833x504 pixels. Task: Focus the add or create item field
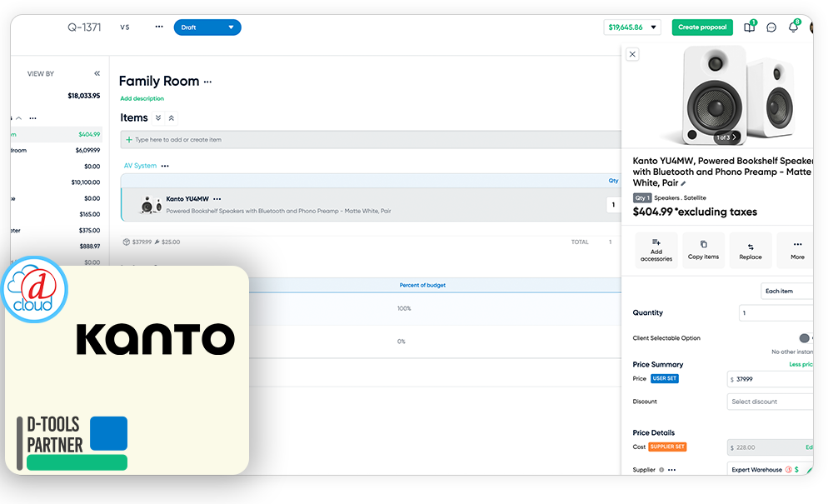pos(371,140)
